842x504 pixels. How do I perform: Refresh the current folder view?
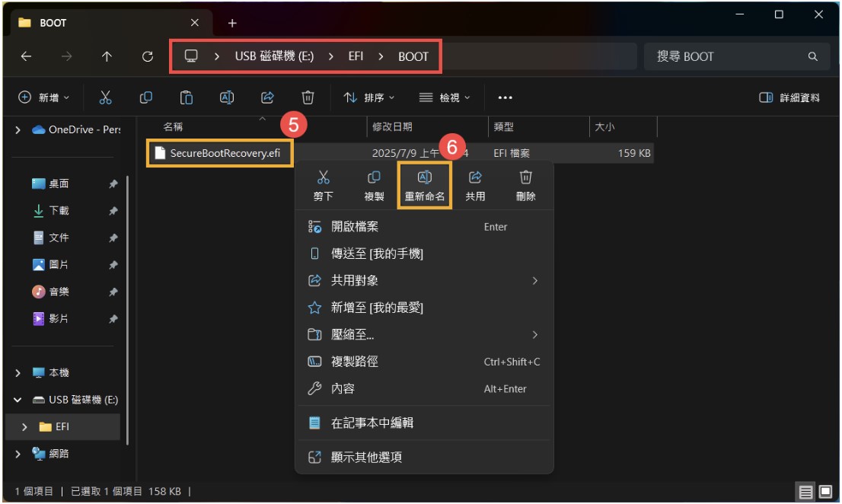pyautogui.click(x=148, y=56)
